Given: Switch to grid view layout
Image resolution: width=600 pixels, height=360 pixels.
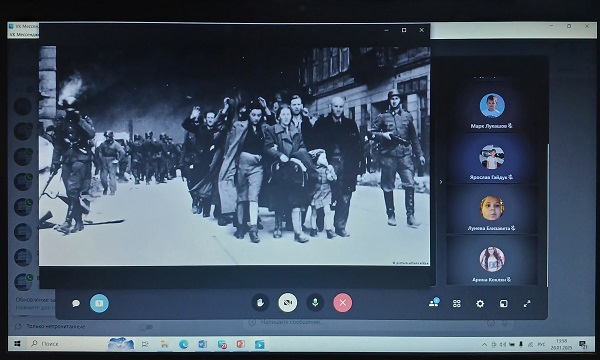Looking at the screenshot, I should 457,304.
